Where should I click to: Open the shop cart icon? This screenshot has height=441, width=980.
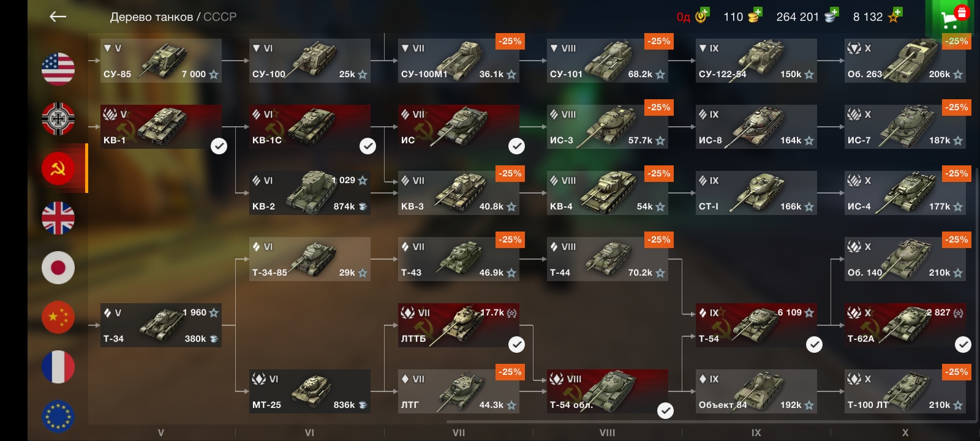[x=955, y=17]
